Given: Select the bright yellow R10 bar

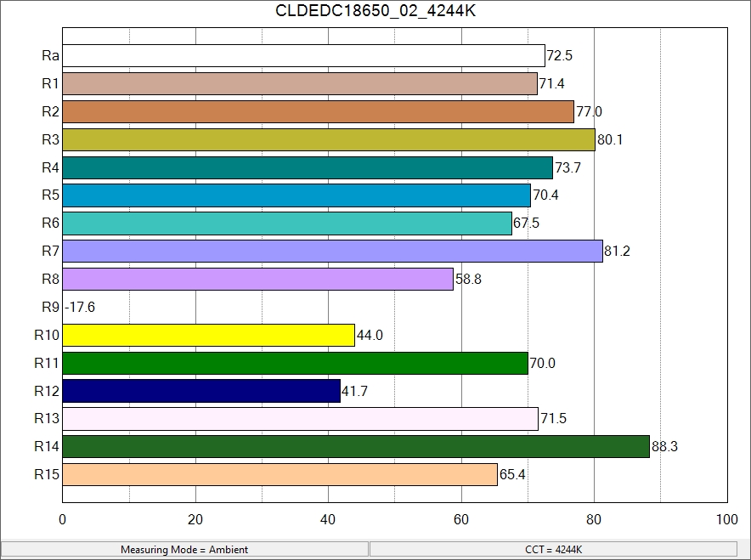Looking at the screenshot, I should tap(208, 336).
